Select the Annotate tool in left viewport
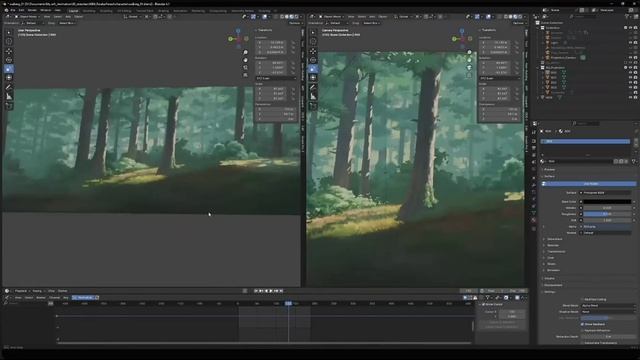This screenshot has height=360, width=640. pos(9,87)
